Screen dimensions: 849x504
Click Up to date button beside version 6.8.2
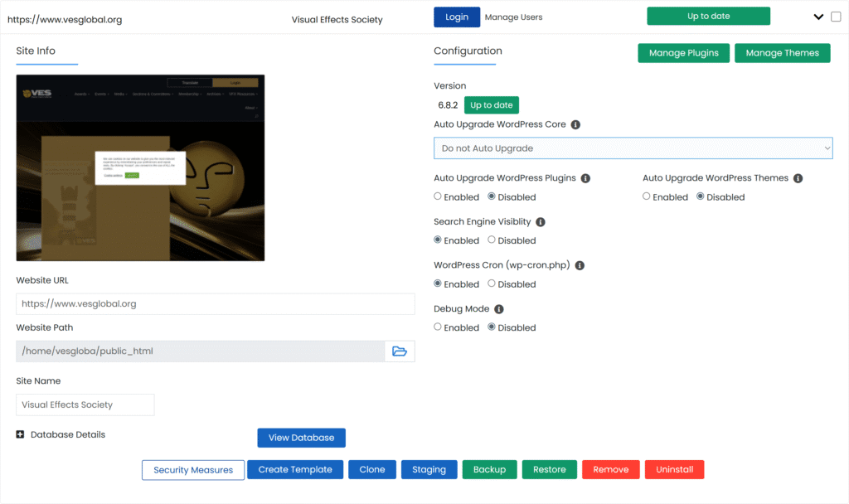(x=492, y=105)
